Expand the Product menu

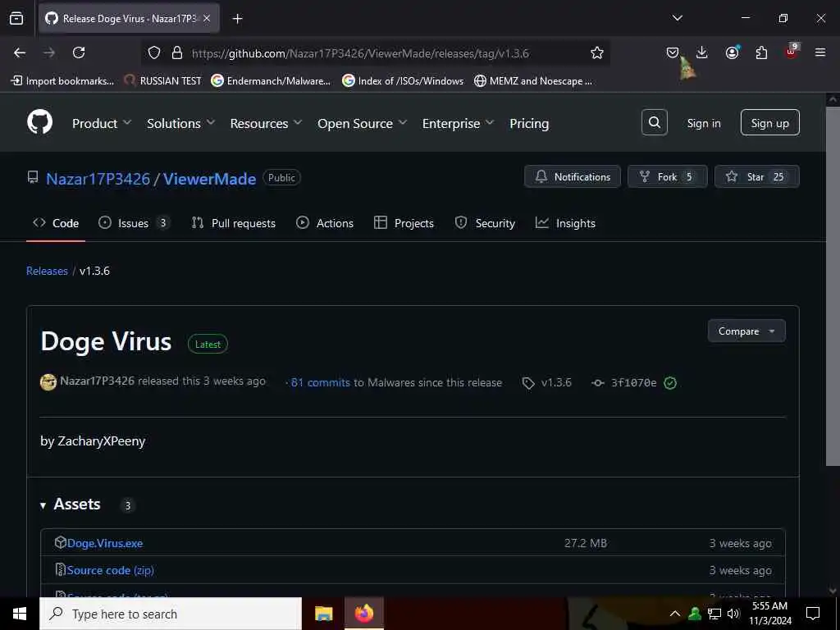102,123
